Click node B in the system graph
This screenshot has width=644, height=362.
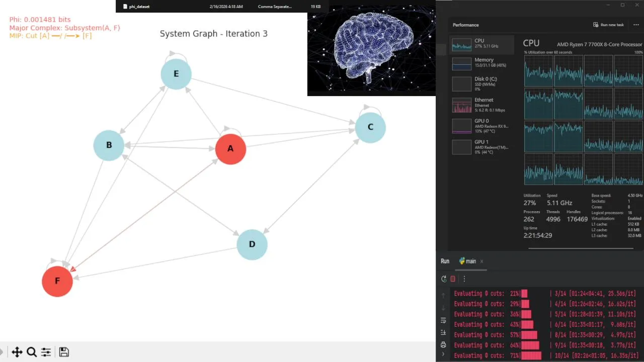pyautogui.click(x=109, y=145)
